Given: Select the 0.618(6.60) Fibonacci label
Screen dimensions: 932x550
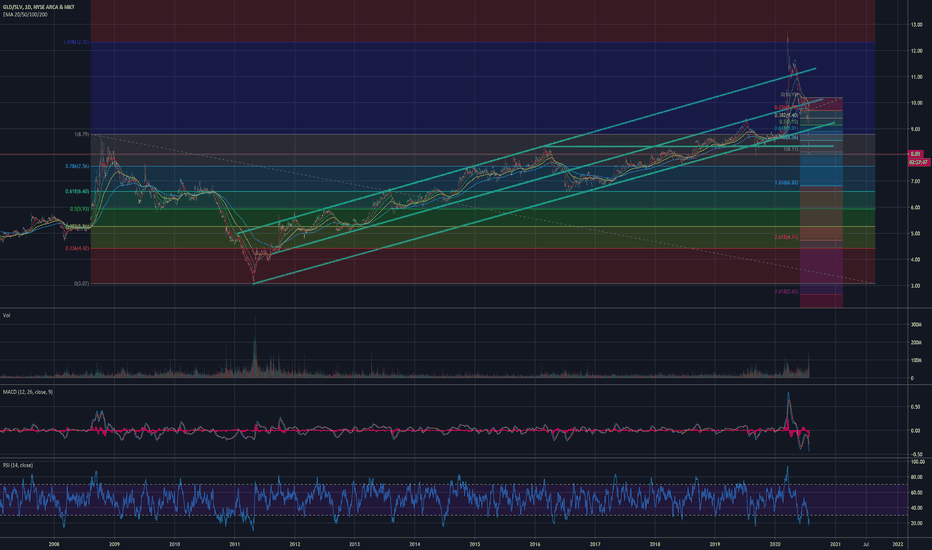Looking at the screenshot, I should [77, 191].
